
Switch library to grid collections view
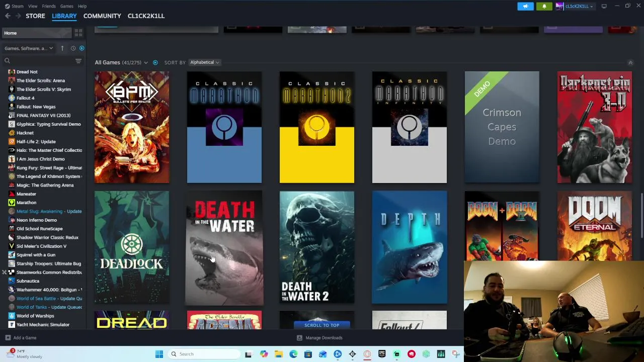click(78, 33)
